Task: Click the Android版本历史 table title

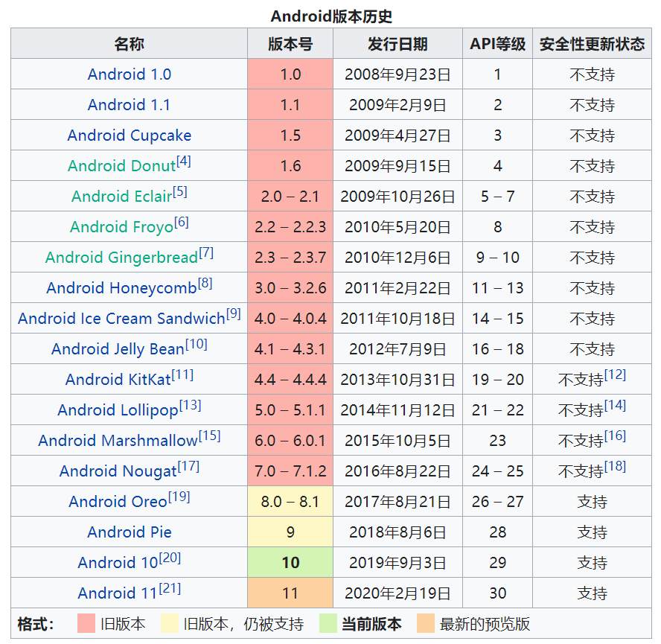Action: [x=331, y=16]
